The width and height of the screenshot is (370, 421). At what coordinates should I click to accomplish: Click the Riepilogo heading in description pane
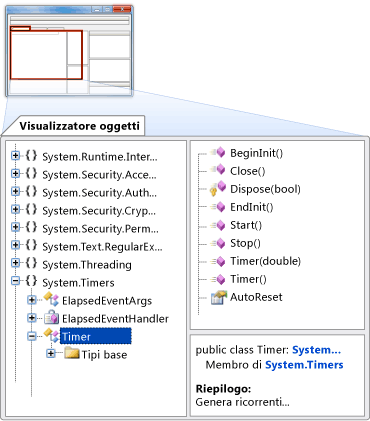point(223,389)
